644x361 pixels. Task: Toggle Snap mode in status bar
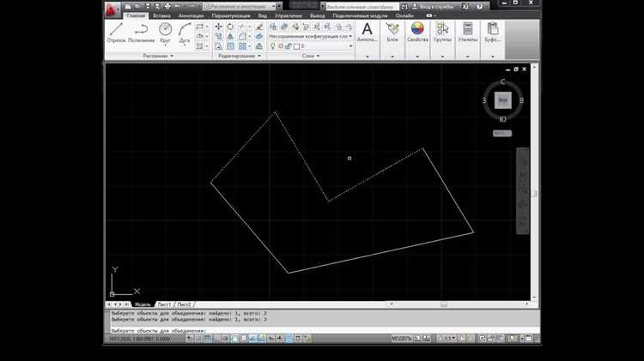(x=198, y=339)
